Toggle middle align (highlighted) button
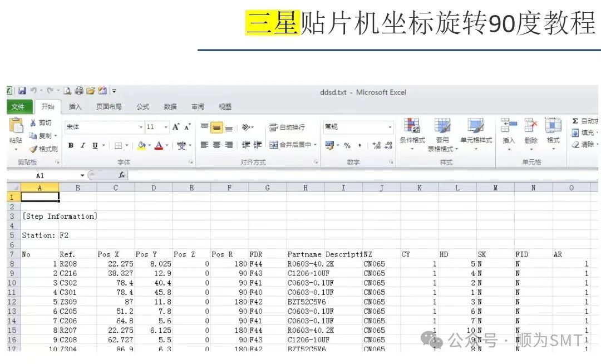Image resolution: width=601 pixels, height=364 pixels. tap(216, 127)
